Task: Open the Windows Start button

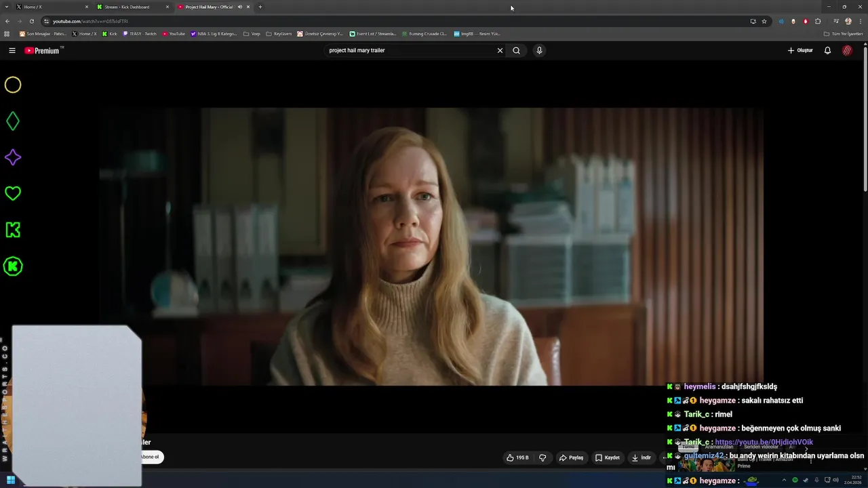Action: tap(11, 480)
